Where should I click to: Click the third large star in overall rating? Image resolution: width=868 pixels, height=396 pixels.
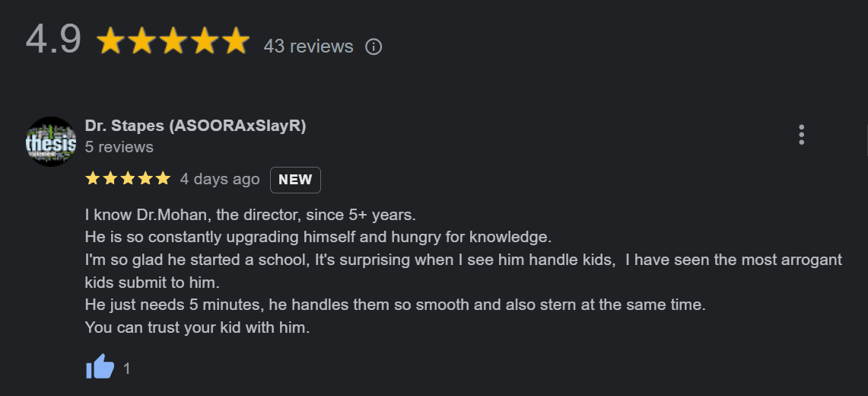click(173, 42)
